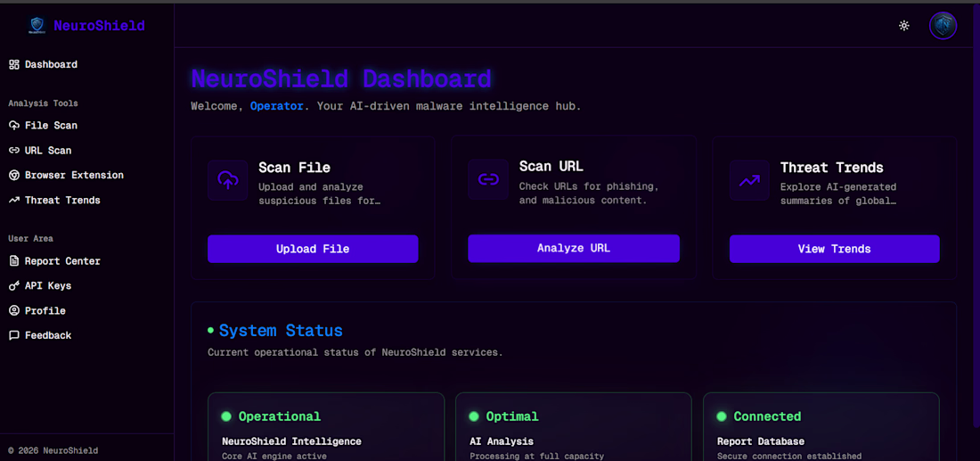Click the Threat Trends arrow icon in sidebar
The image size is (980, 461).
pyautogui.click(x=13, y=200)
